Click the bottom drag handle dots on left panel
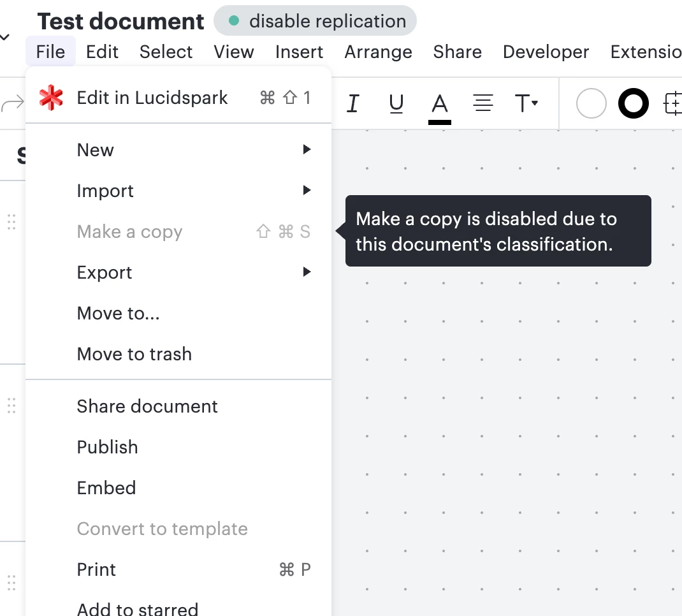This screenshot has height=616, width=682. [11, 582]
